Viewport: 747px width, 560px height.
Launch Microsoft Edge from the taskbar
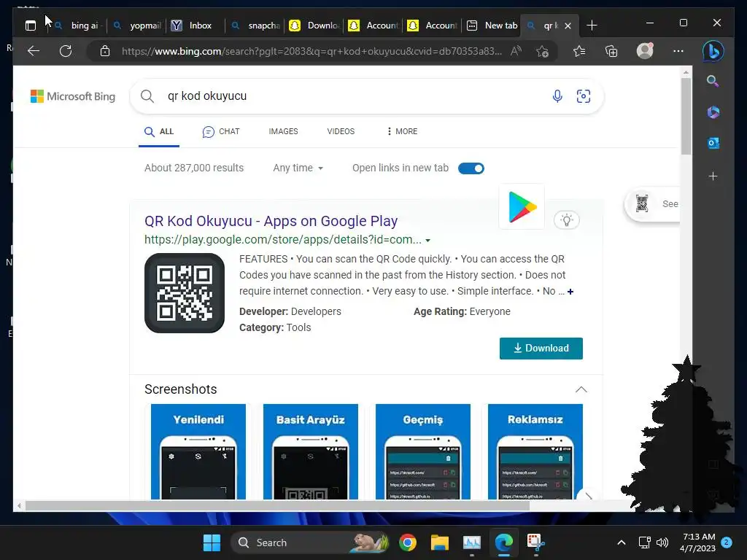503,542
